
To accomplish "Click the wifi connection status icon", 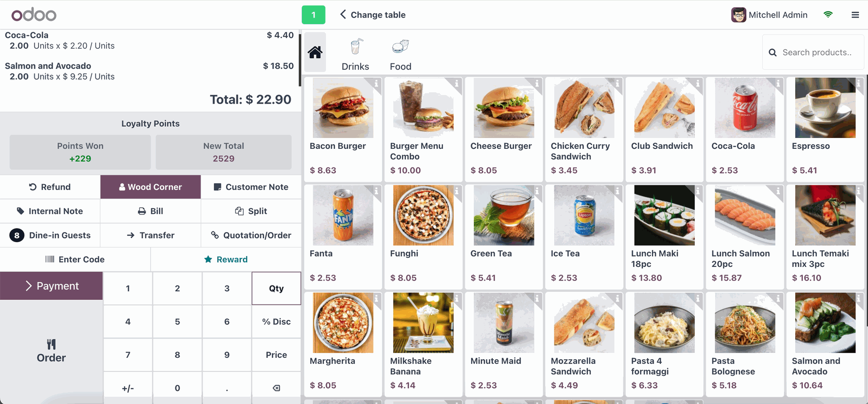I will coord(828,14).
